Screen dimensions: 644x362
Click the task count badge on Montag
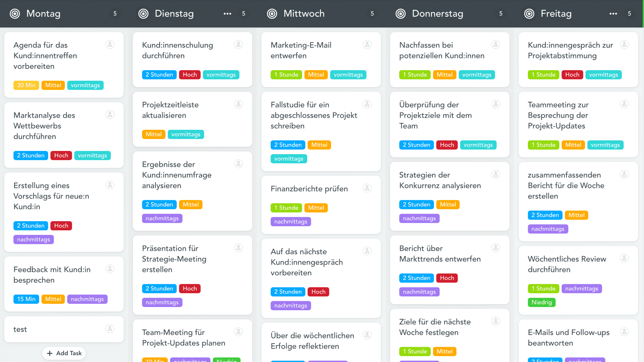(x=115, y=14)
